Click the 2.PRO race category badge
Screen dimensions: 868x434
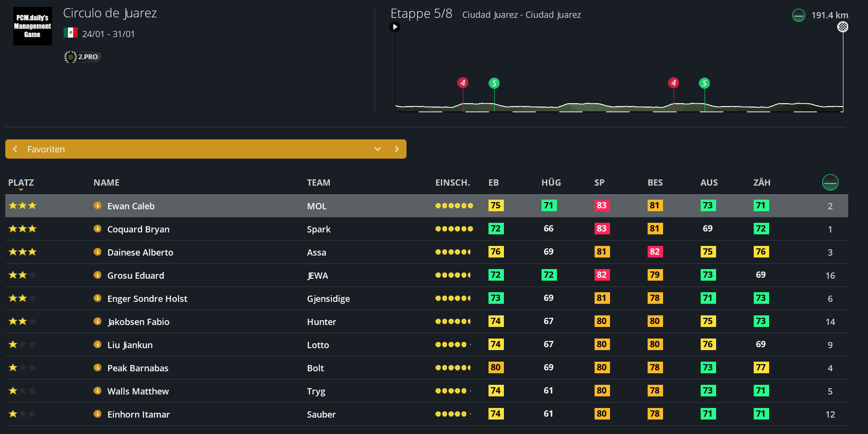tap(83, 57)
